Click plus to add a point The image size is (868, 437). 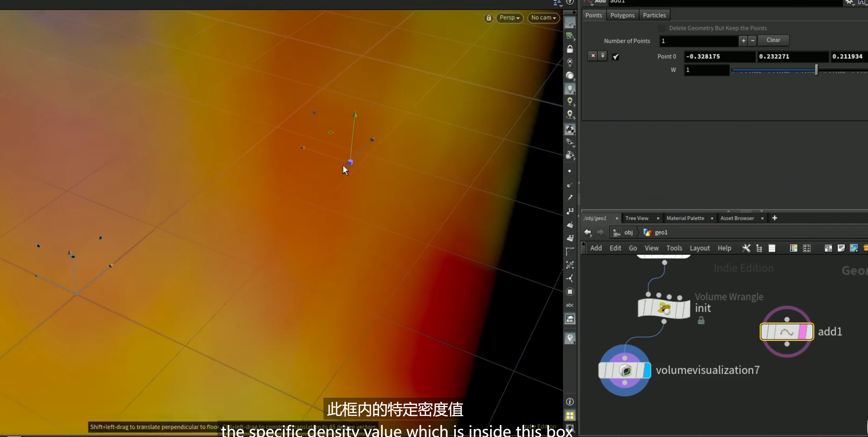[743, 41]
